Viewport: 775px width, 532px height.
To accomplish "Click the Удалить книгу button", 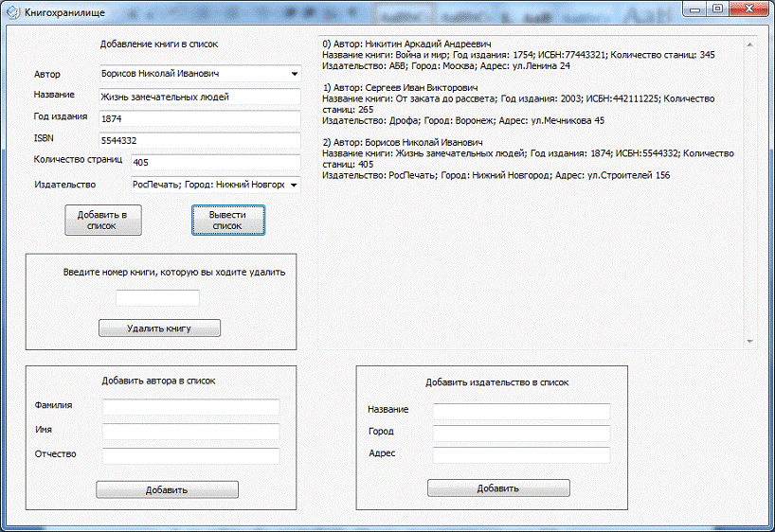I will [x=159, y=328].
